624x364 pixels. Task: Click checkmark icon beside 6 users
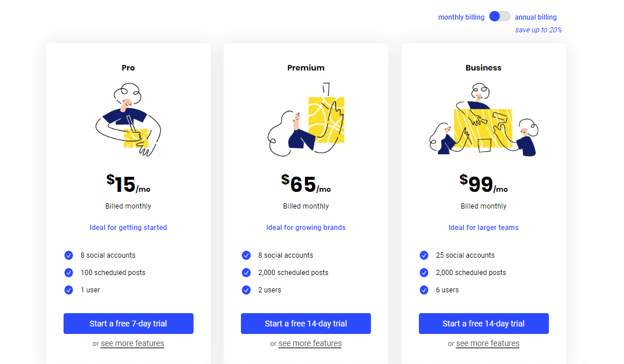[424, 290]
